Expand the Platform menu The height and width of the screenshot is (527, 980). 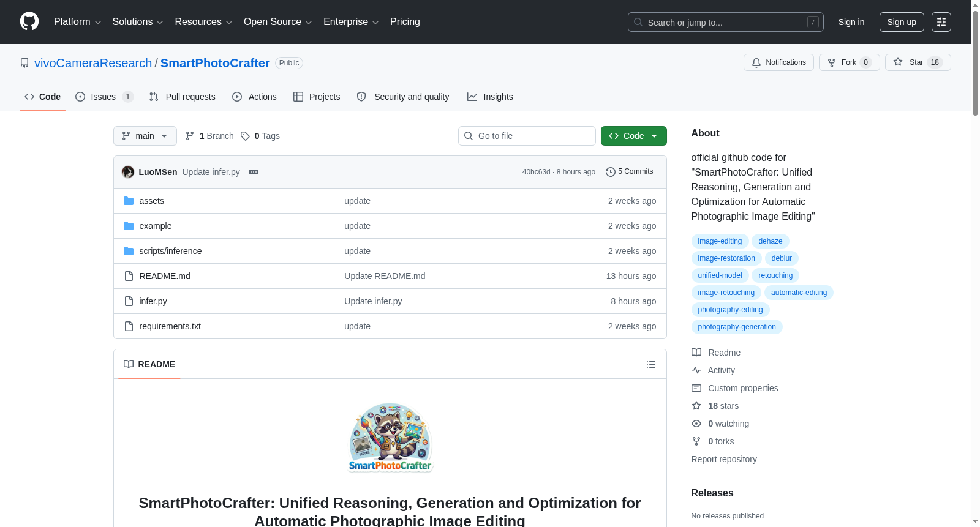tap(77, 22)
